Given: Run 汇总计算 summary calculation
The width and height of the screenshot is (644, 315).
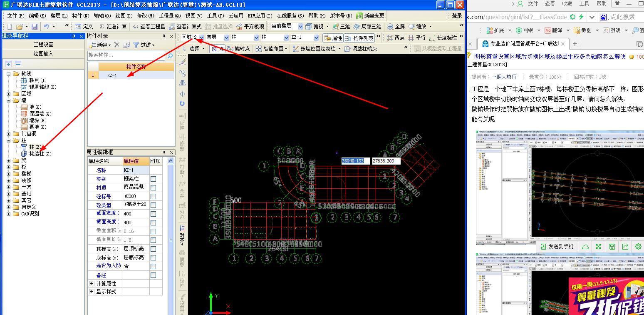Looking at the screenshot, I should point(113,26).
